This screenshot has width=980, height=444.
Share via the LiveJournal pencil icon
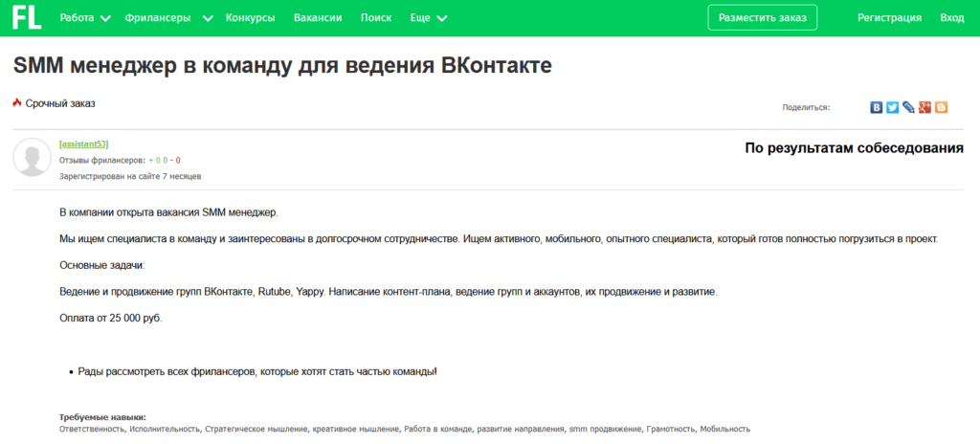(x=908, y=107)
